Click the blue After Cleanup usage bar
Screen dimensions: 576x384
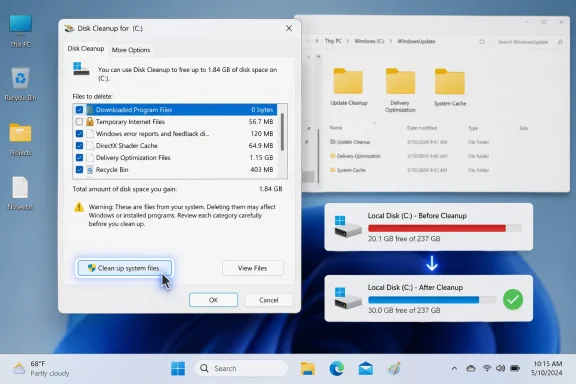(x=424, y=300)
